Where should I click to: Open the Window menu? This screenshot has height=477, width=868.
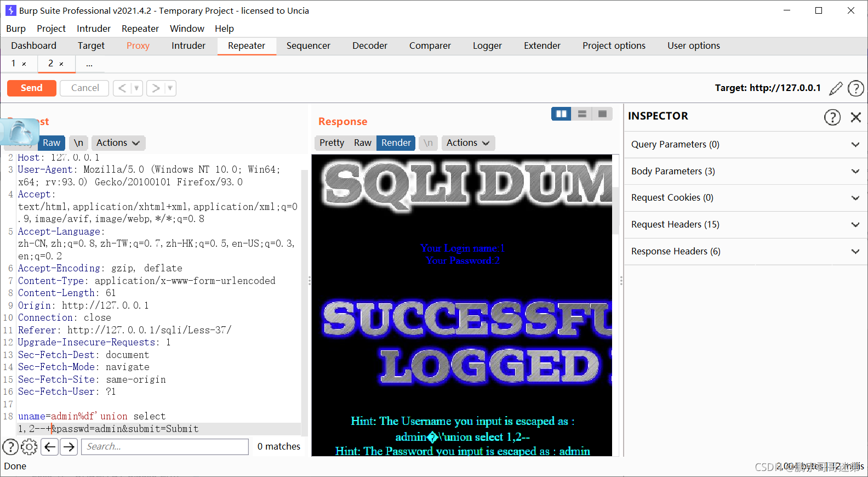tap(187, 29)
